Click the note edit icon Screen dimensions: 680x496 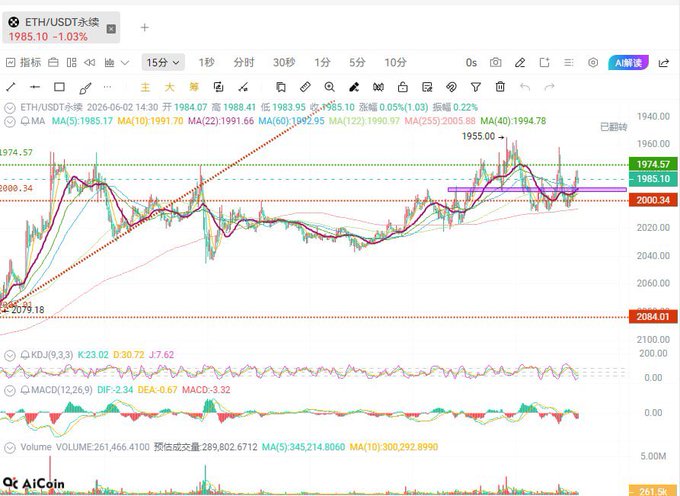pyautogui.click(x=427, y=87)
